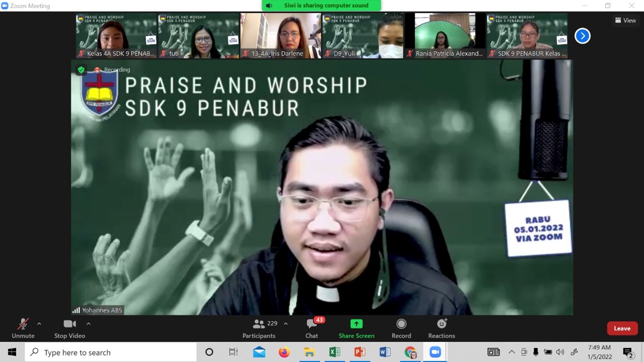Open Firefox from the taskbar
The height and width of the screenshot is (362, 644).
pyautogui.click(x=284, y=352)
